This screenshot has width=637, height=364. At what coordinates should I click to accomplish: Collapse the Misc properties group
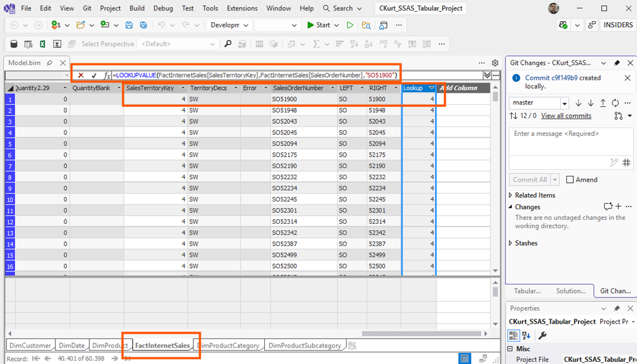[510, 349]
